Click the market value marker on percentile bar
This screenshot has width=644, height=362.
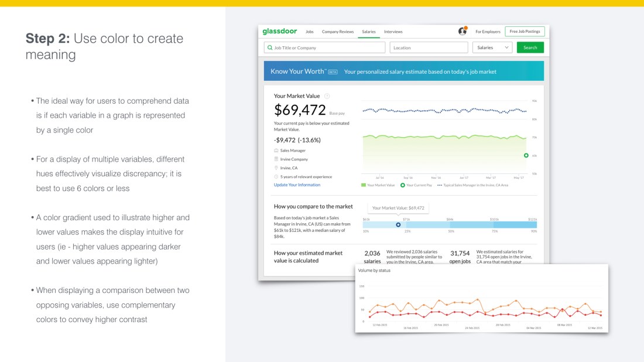[x=398, y=224]
